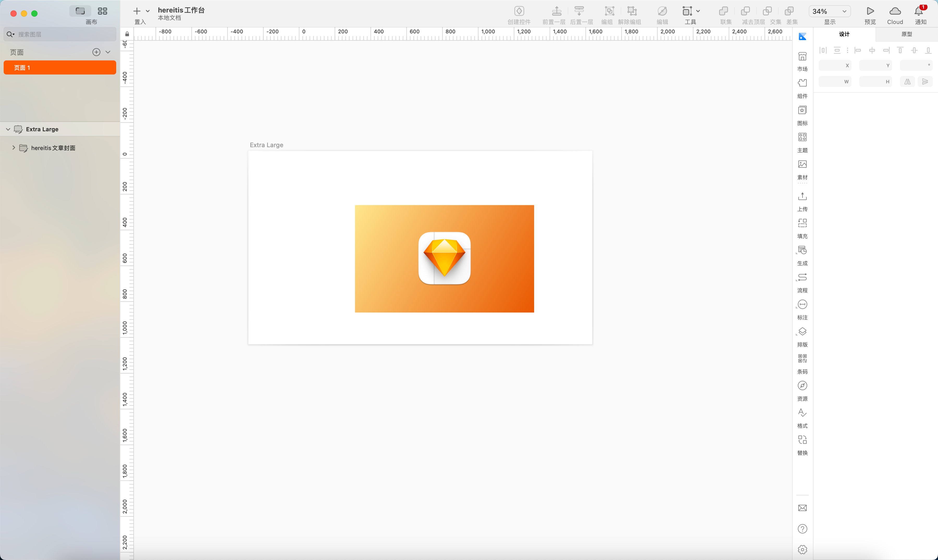
Task: Click the 编辑 edit icon
Action: pyautogui.click(x=662, y=11)
